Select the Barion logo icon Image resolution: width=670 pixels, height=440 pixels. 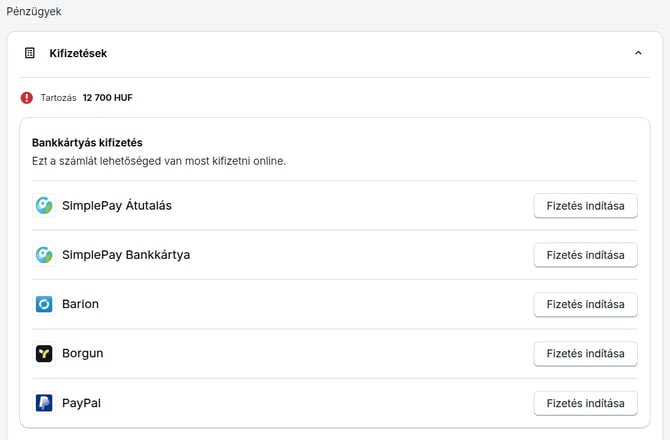(x=44, y=304)
